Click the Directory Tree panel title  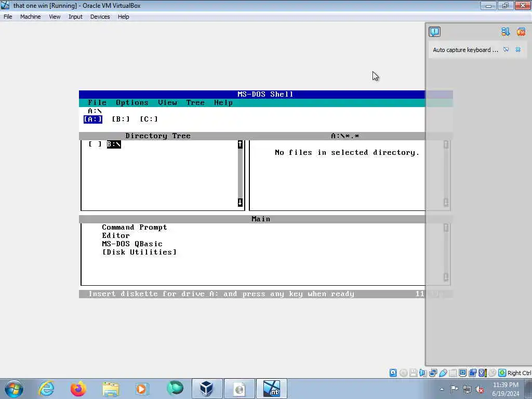click(158, 136)
